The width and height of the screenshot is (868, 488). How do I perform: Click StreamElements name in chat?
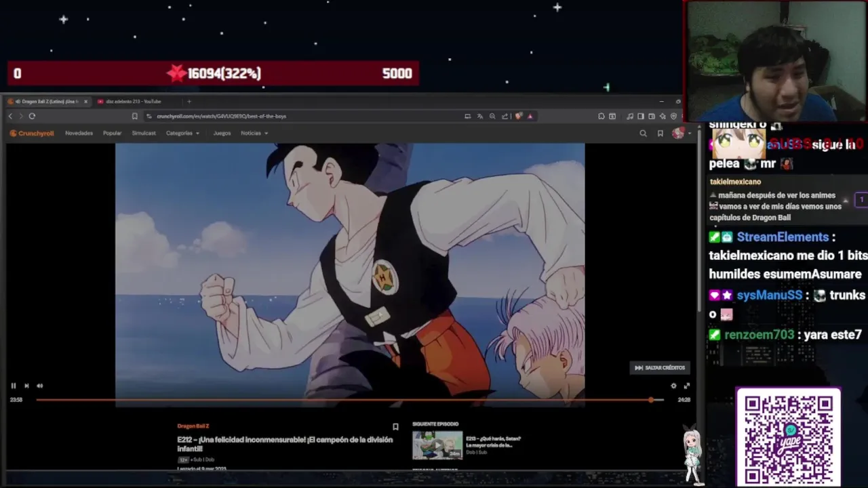click(783, 237)
